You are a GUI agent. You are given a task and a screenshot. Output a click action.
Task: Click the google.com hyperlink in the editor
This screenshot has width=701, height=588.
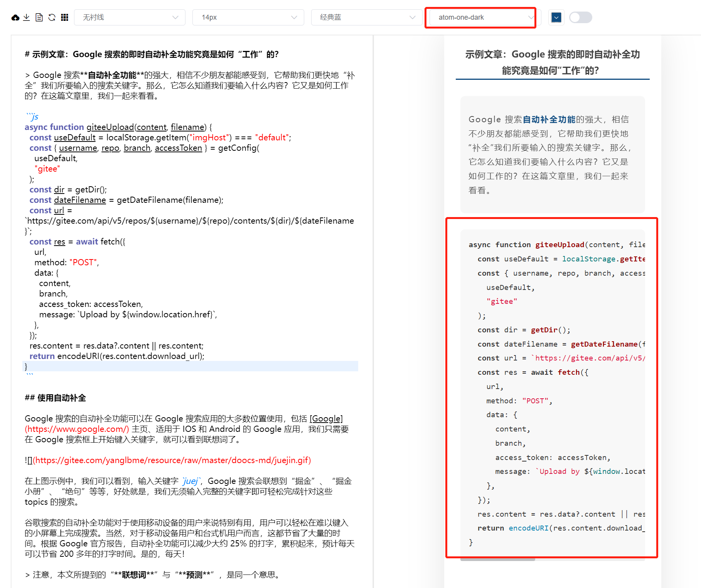coord(76,429)
